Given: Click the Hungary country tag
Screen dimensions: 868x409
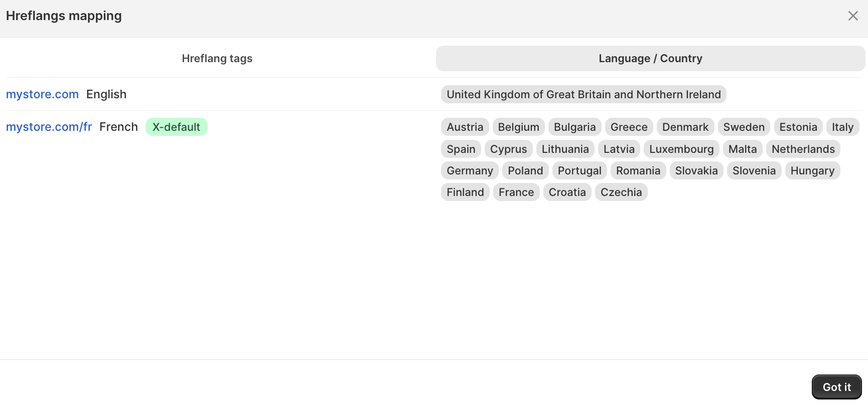Looking at the screenshot, I should coord(812,170).
